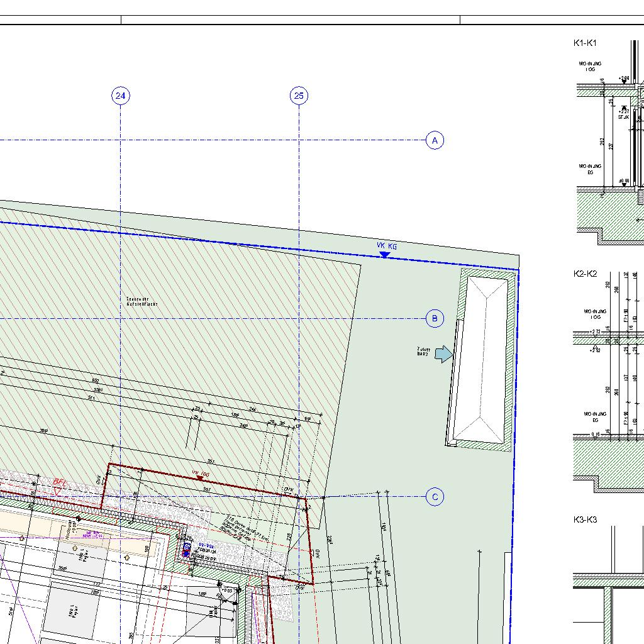The height and width of the screenshot is (644, 644).
Task: Select the grid axis bubble A
Action: [435, 140]
